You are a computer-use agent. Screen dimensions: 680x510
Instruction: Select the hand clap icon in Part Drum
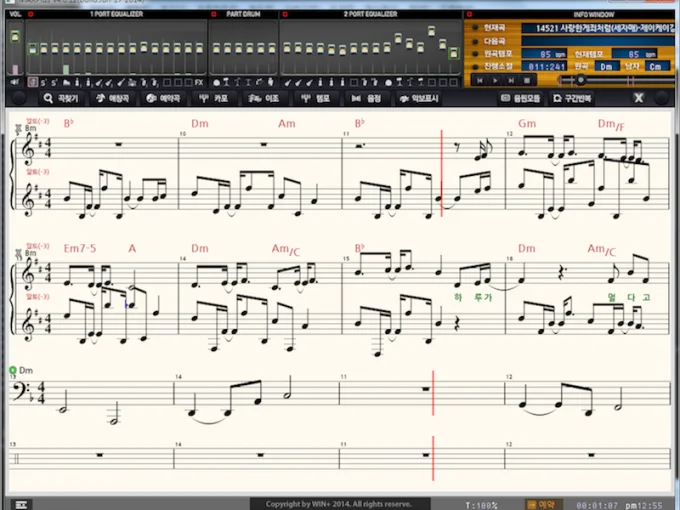point(270,82)
